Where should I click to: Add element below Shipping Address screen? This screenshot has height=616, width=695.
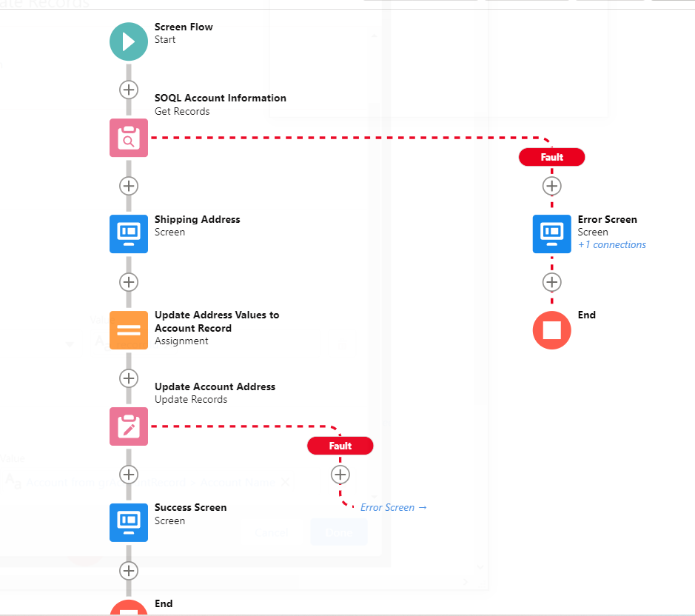click(x=129, y=282)
